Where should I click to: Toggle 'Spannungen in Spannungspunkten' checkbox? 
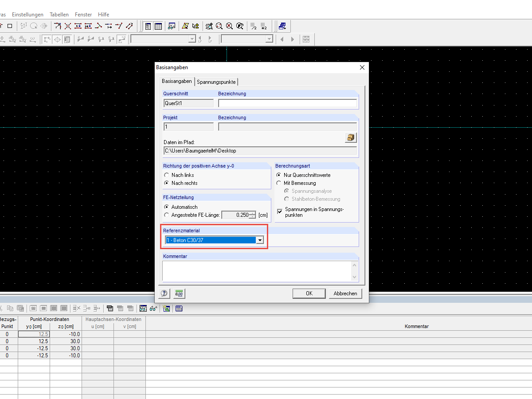click(x=280, y=212)
